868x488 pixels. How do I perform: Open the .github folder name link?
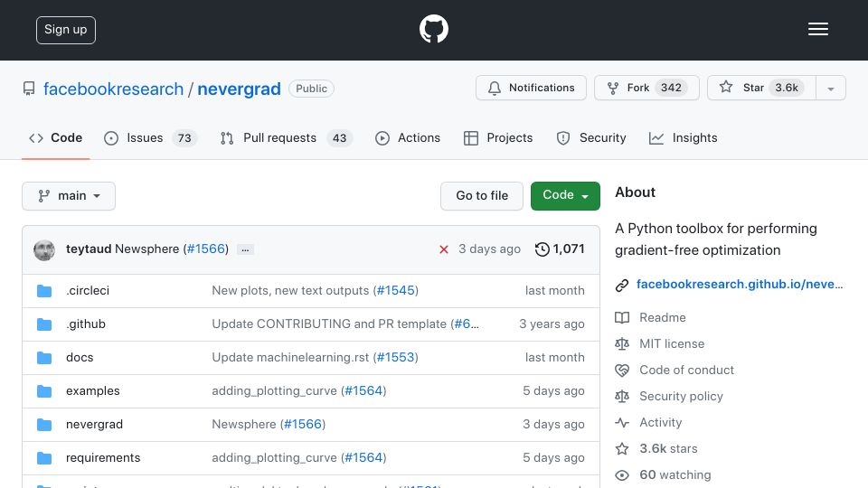pyautogui.click(x=86, y=324)
